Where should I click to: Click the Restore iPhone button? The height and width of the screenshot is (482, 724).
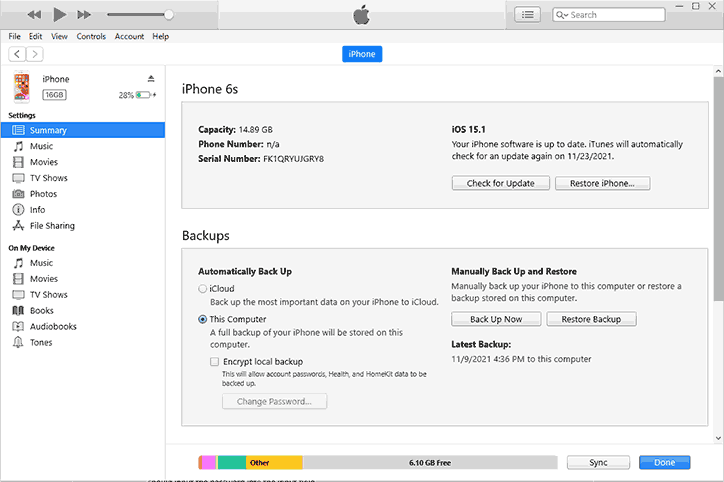point(603,183)
